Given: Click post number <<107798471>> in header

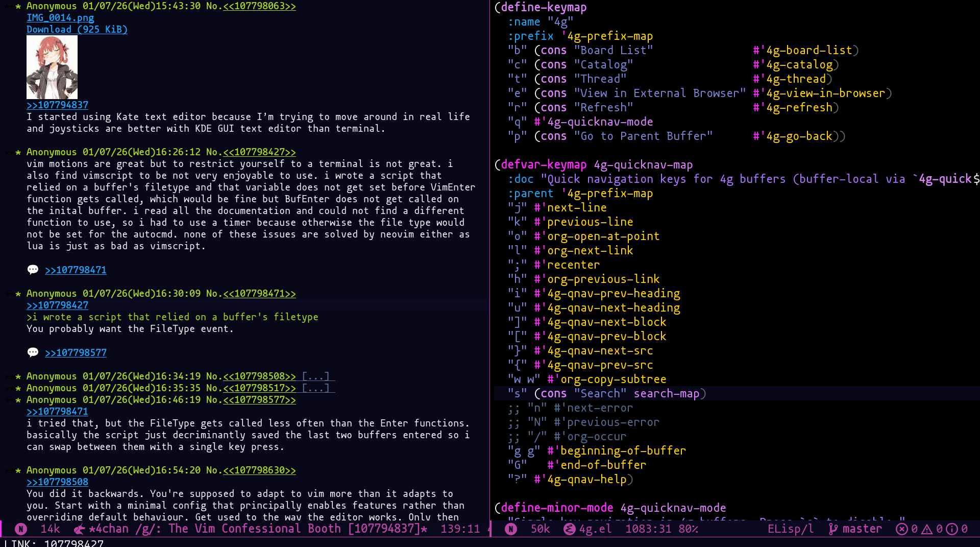Looking at the screenshot, I should (x=259, y=294).
